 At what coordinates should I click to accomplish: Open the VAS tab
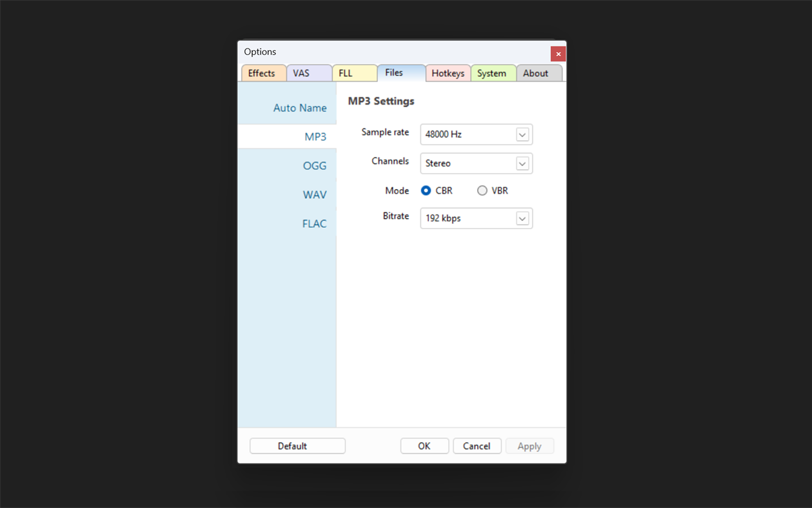click(x=301, y=73)
